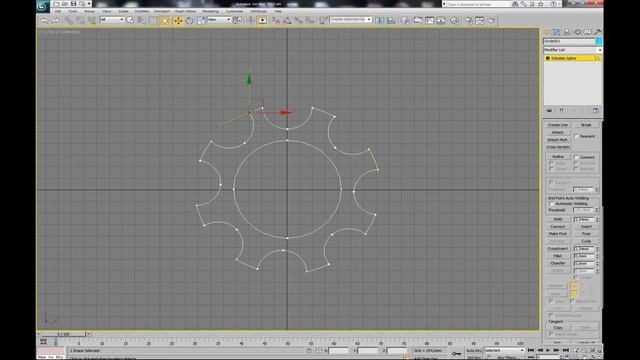640x360 pixels.
Task: Click the Align tool icon
Action: tap(391, 20)
